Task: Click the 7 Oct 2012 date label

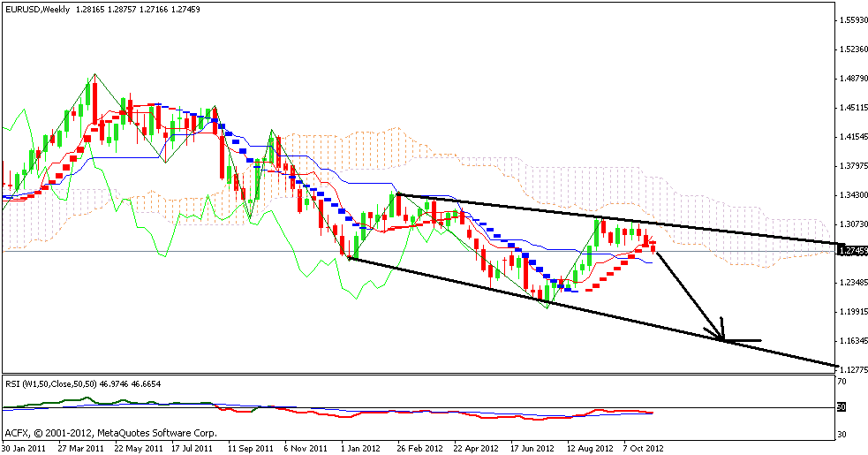Action: click(643, 448)
